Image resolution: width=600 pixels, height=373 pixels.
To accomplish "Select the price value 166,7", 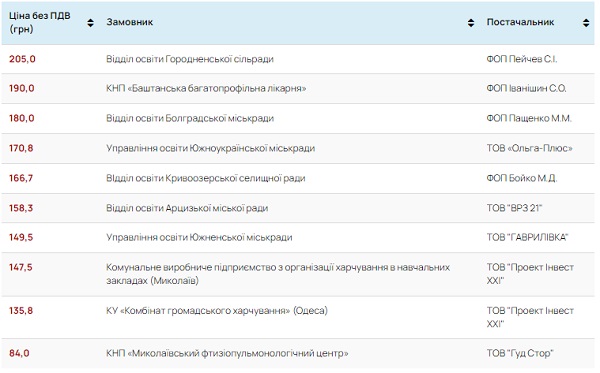I will [x=21, y=178].
